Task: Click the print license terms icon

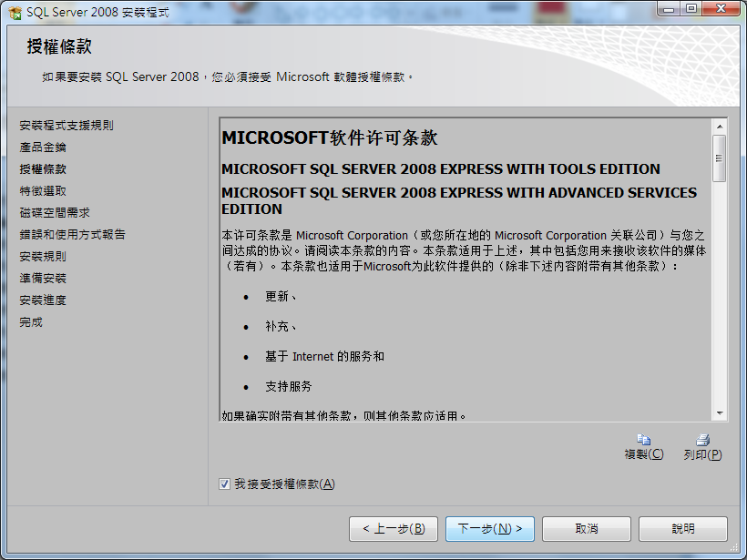Action: click(702, 440)
